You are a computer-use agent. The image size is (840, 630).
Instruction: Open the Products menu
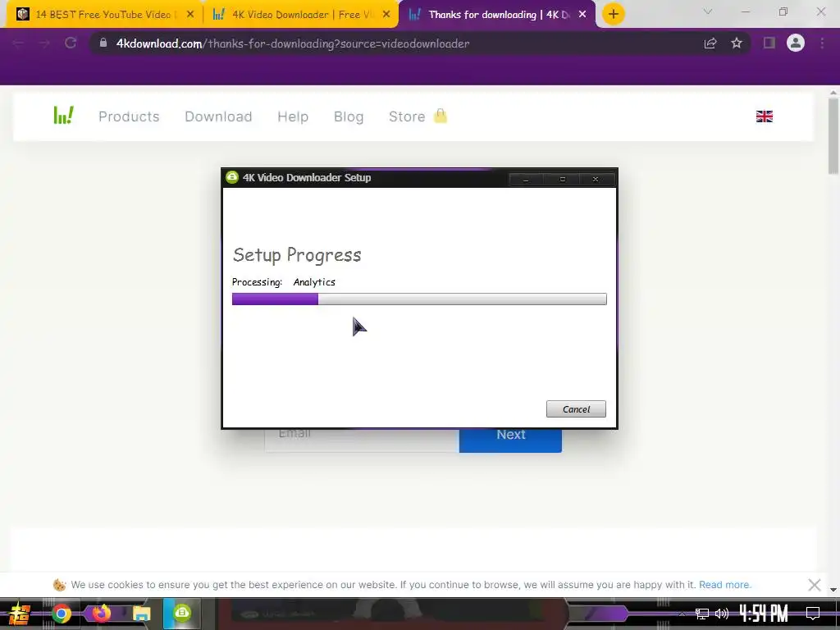coord(129,116)
